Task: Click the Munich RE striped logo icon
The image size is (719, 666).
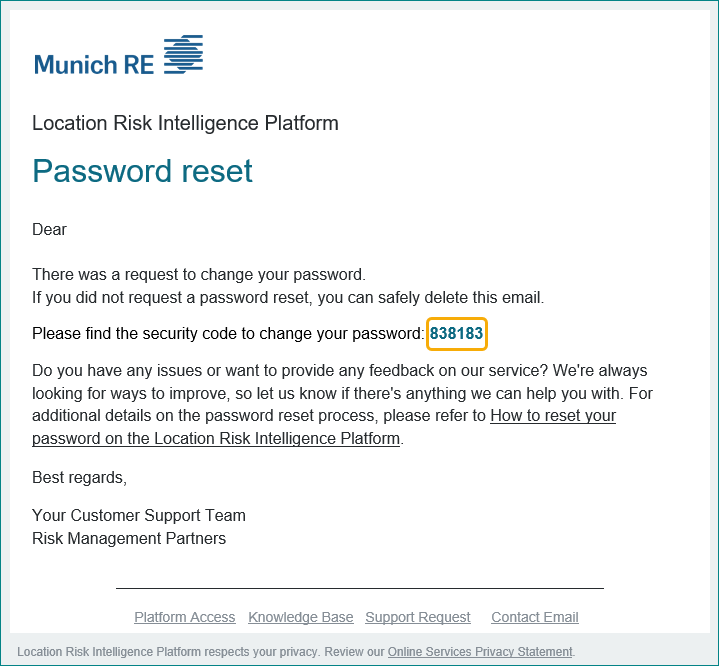Action: [183, 54]
